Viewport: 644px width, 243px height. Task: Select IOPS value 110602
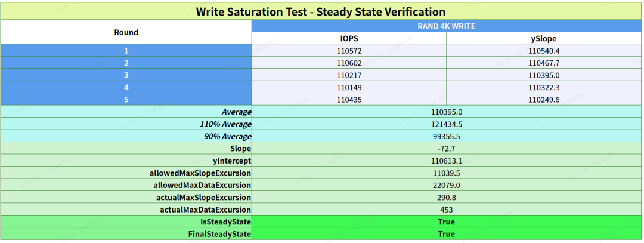point(349,63)
